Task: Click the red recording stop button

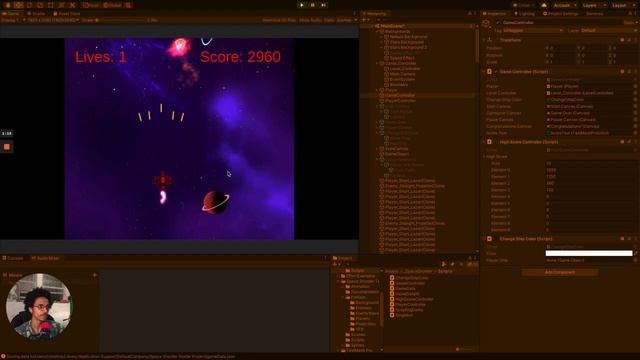Action: pyautogui.click(x=7, y=147)
